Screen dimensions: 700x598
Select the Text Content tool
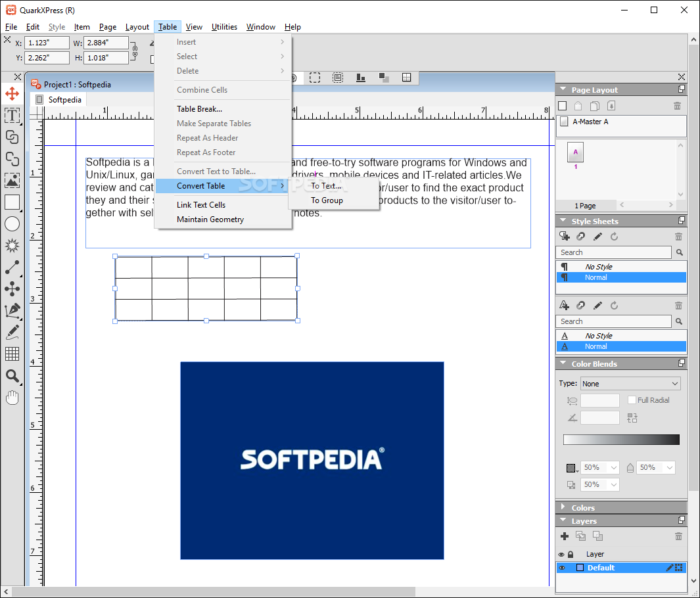click(12, 116)
